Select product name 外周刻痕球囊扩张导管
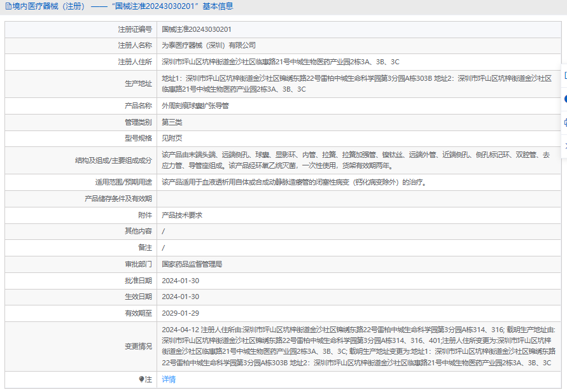The height and width of the screenshot is (392, 567). pos(195,106)
